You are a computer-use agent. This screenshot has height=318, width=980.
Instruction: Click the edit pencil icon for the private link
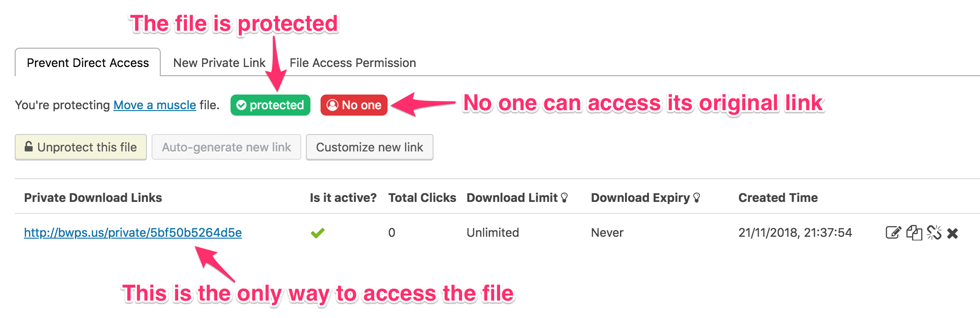pos(893,233)
